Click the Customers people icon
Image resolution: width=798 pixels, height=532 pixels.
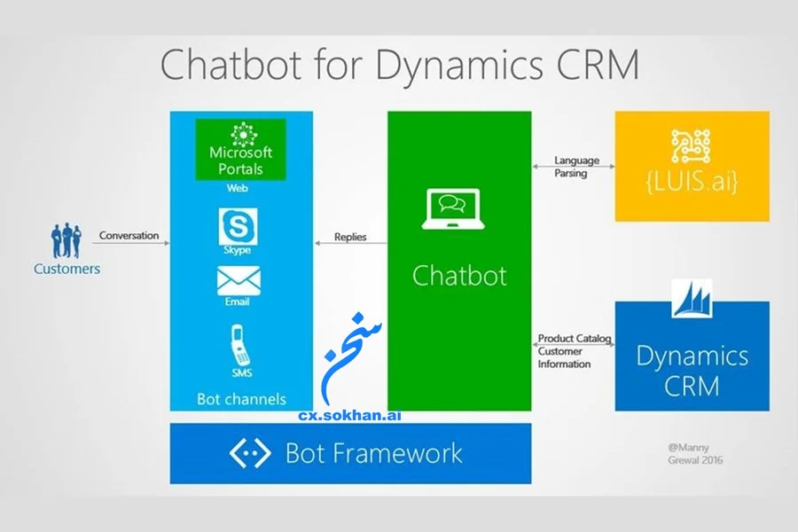[x=66, y=240]
